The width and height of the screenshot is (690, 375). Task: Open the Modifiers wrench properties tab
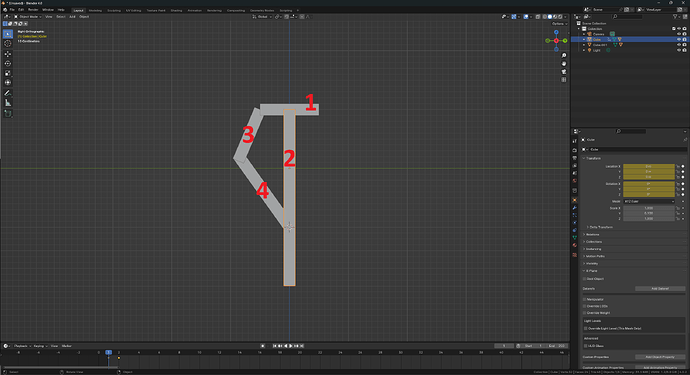(x=575, y=208)
